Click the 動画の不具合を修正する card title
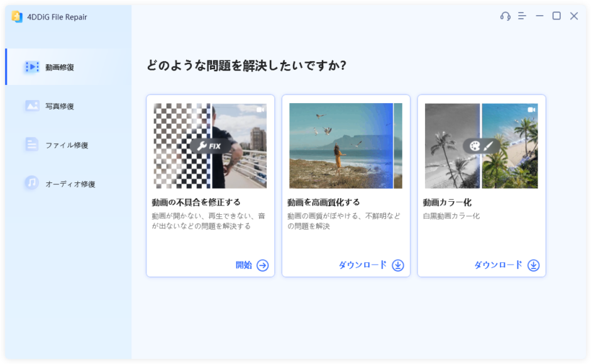 [196, 202]
